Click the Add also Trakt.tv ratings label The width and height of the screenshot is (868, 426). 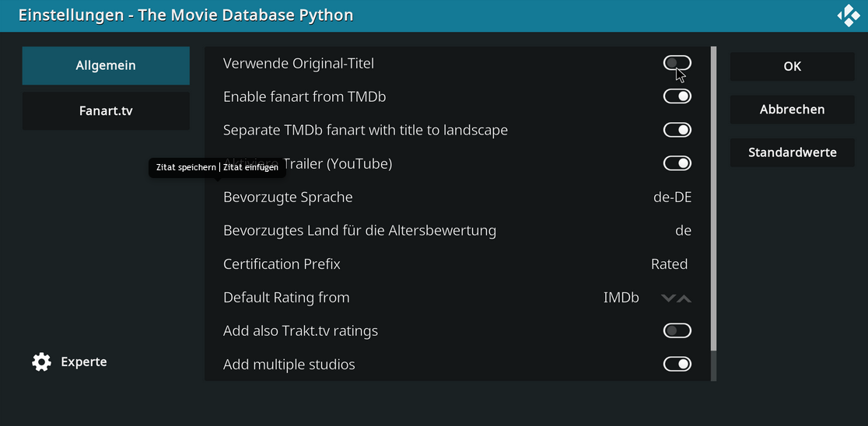click(300, 331)
